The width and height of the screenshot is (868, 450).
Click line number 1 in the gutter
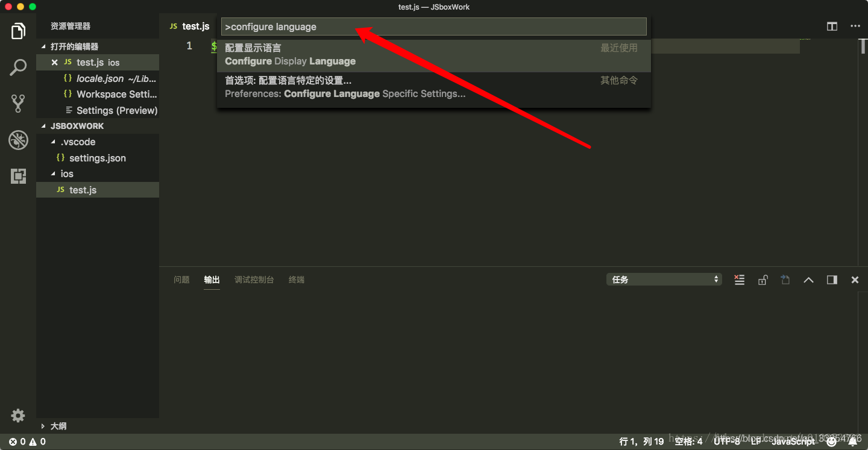coord(189,46)
